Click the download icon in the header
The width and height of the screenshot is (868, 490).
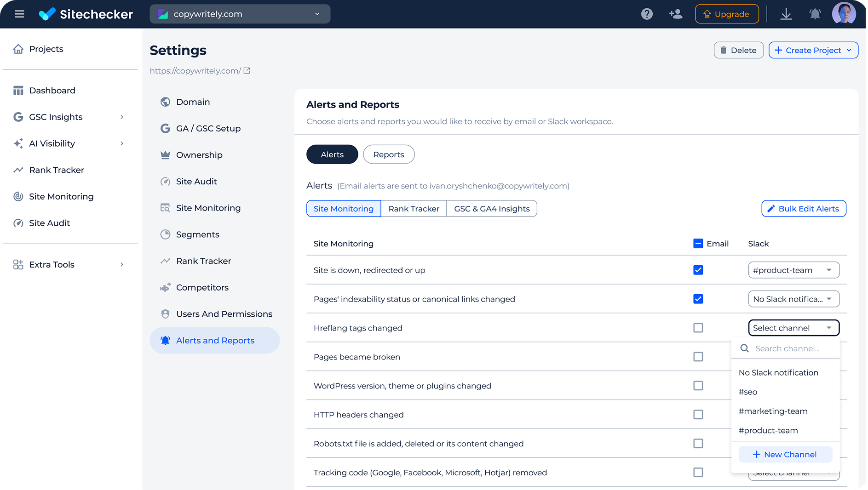pos(786,14)
